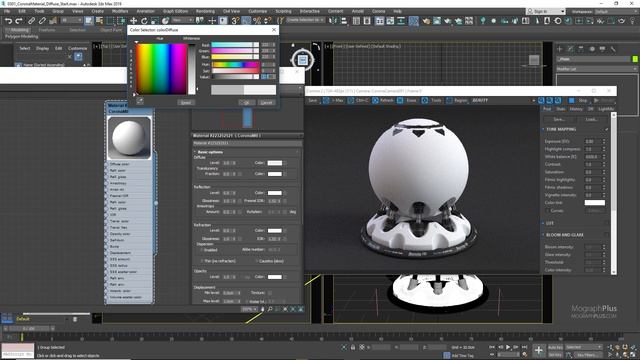Toggle the Curves checkbox in tone mapping
640x360 pixels.
[x=547, y=211]
